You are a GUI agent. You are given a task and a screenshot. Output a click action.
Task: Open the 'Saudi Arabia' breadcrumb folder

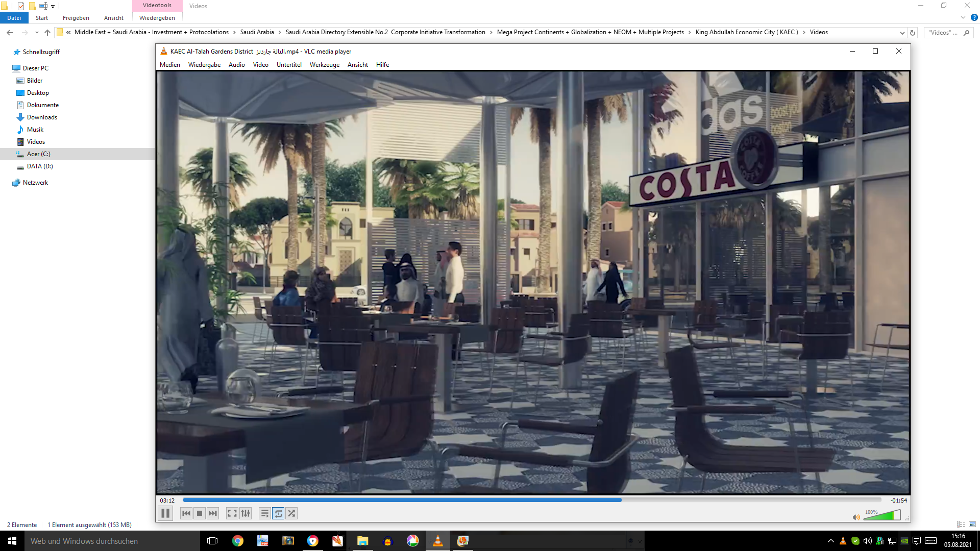[x=257, y=32]
